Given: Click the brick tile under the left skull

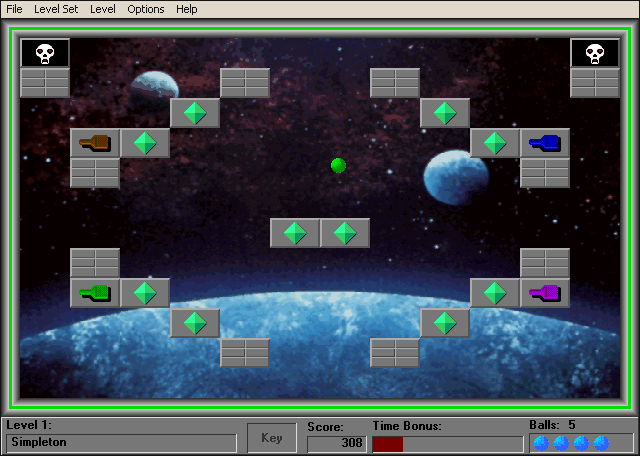Looking at the screenshot, I should 45,83.
